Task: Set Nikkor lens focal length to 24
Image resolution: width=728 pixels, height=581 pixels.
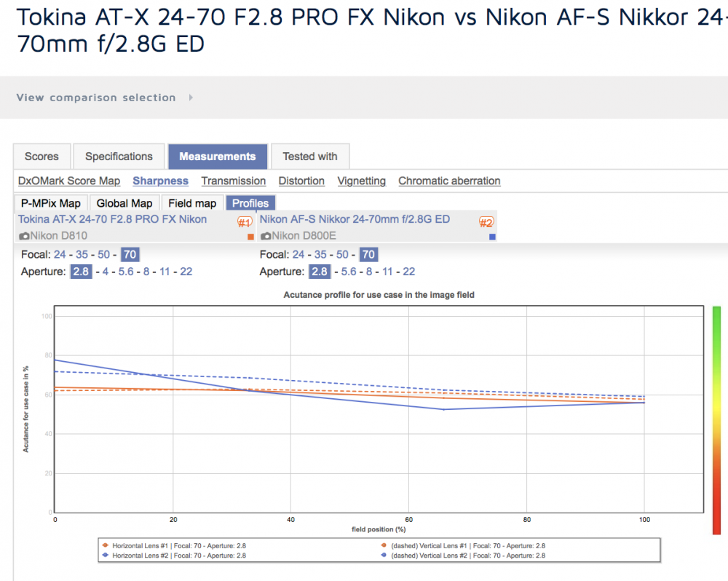Action: click(298, 255)
